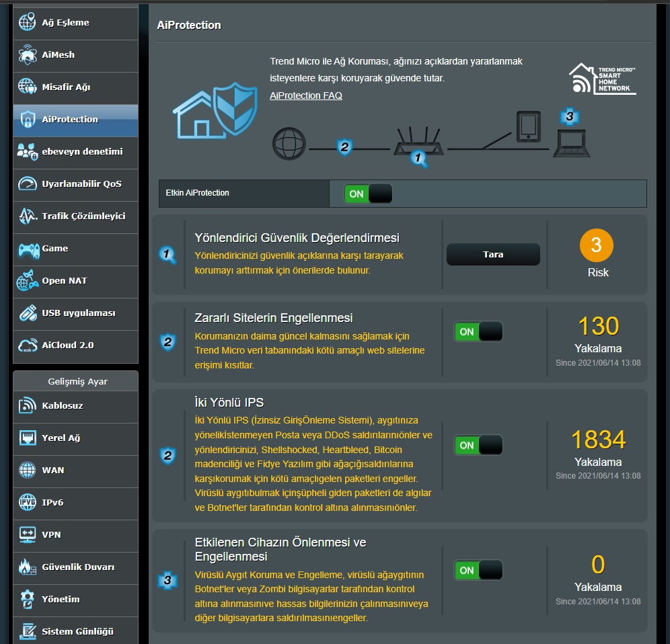
Task: Click the Yerel Ağ ethernet icon
Action: click(x=28, y=438)
